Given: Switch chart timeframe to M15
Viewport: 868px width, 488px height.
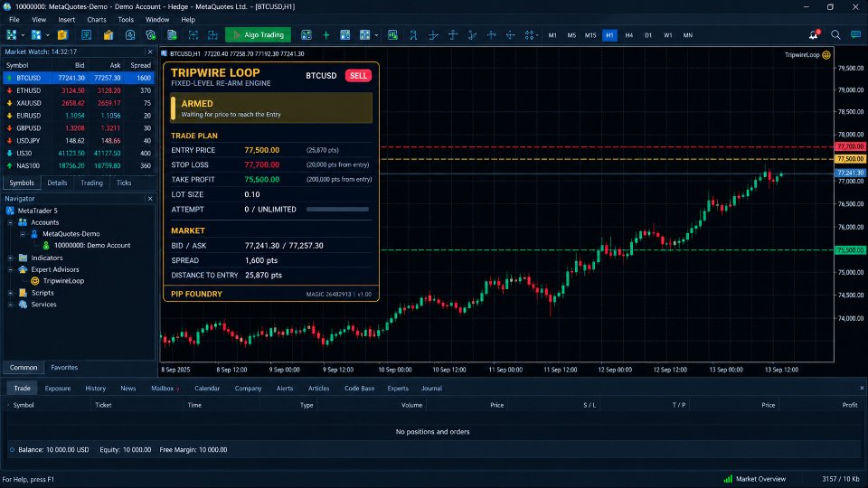Looking at the screenshot, I should pyautogui.click(x=590, y=35).
